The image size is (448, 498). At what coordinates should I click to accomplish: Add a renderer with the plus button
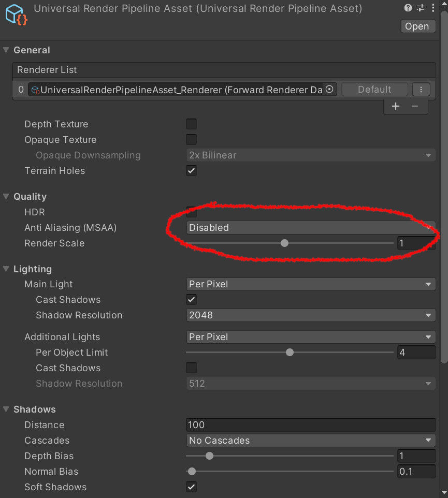[x=396, y=106]
